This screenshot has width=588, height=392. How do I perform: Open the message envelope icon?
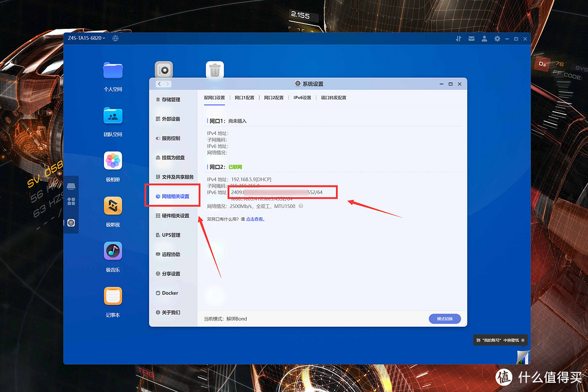(471, 38)
